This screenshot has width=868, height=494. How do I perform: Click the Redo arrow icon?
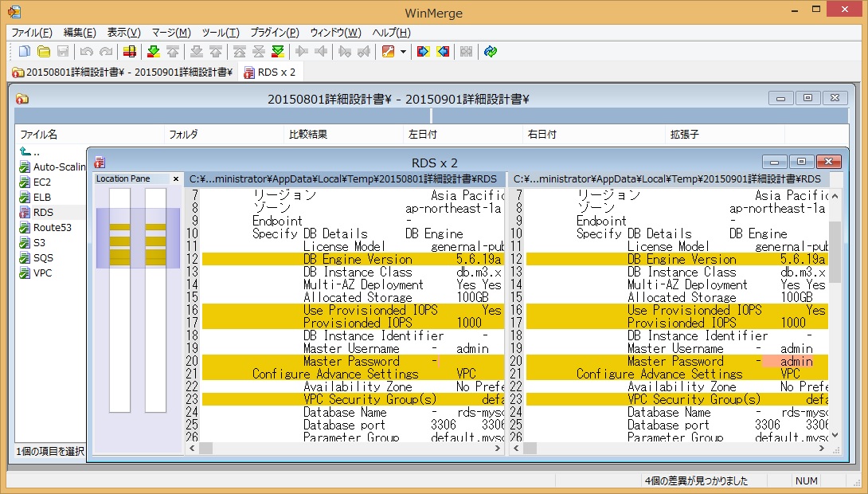pyautogui.click(x=106, y=52)
